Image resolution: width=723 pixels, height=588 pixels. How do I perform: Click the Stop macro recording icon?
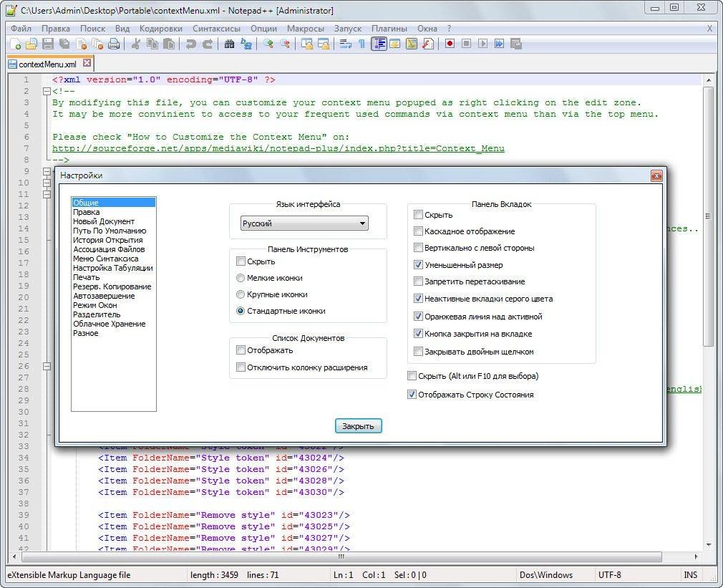click(466, 44)
